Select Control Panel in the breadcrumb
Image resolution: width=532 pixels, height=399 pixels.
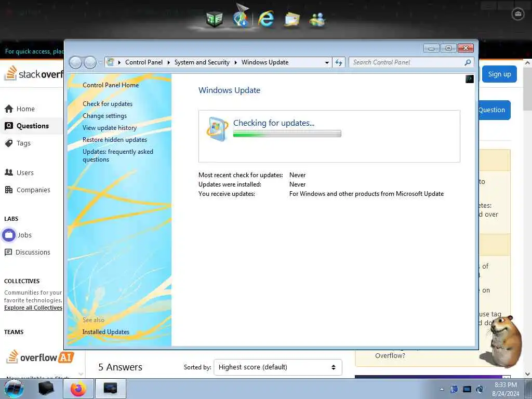[144, 62]
